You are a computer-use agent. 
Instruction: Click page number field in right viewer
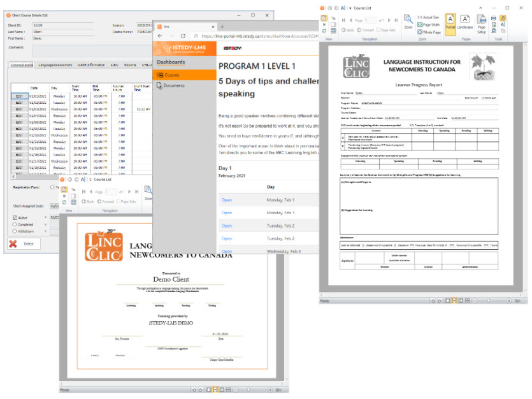(x=371, y=20)
